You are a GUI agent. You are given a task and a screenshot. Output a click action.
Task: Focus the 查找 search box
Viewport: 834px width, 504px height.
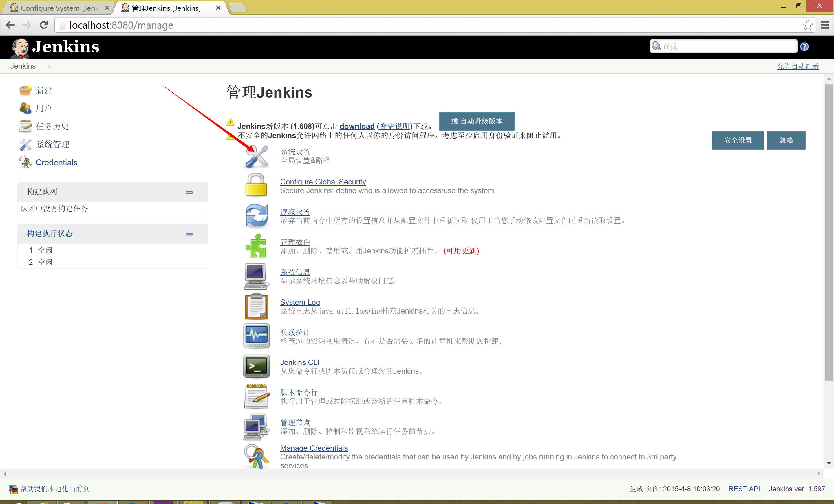click(x=723, y=46)
